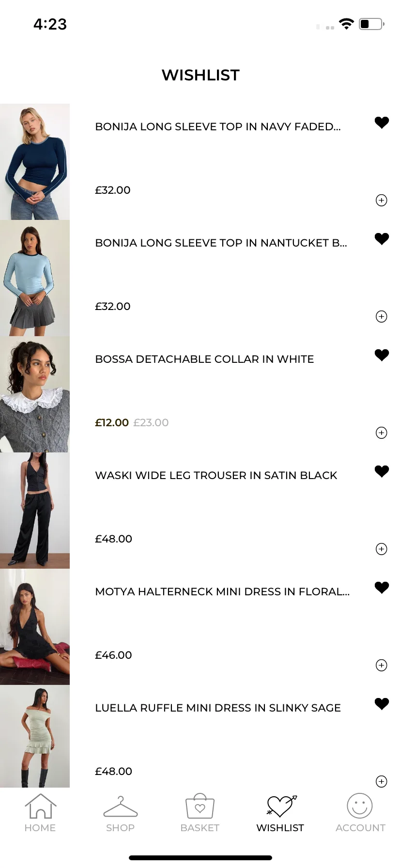Screen dimensions: 401x868
Task: Open the Home tab
Action: pyautogui.click(x=40, y=813)
